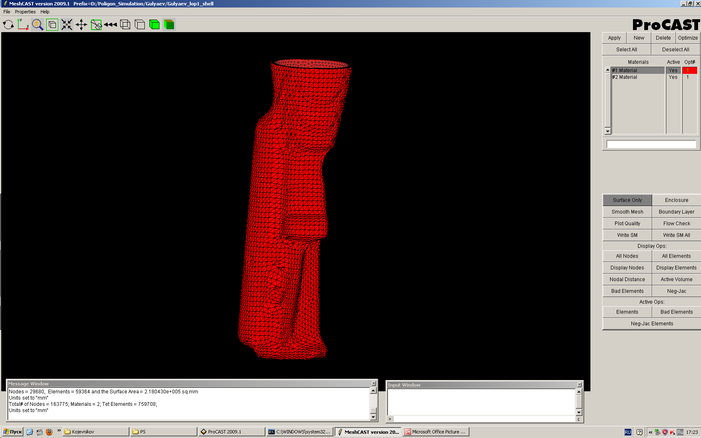Click the green square pick-selection icon
The image size is (701, 438).
tap(96, 25)
